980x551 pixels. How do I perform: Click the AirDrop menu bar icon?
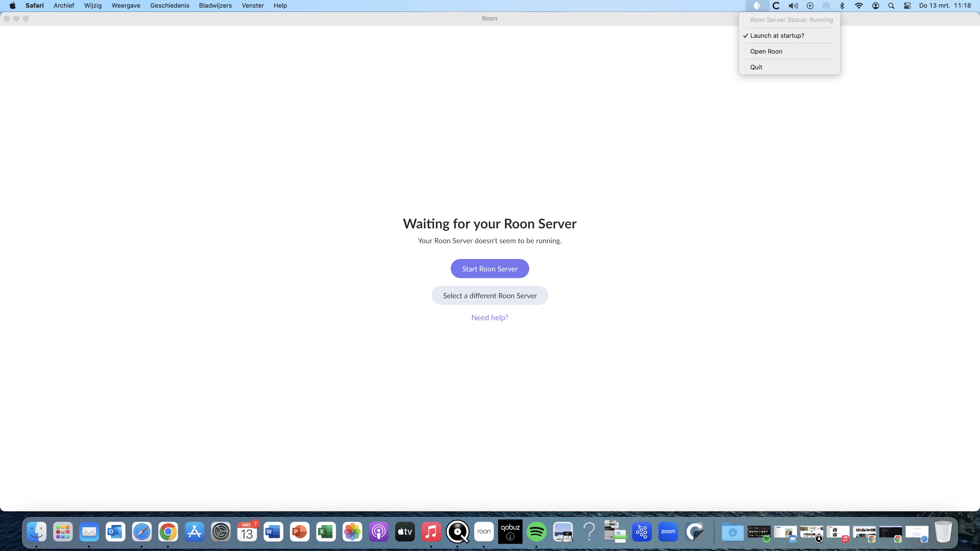click(x=826, y=6)
